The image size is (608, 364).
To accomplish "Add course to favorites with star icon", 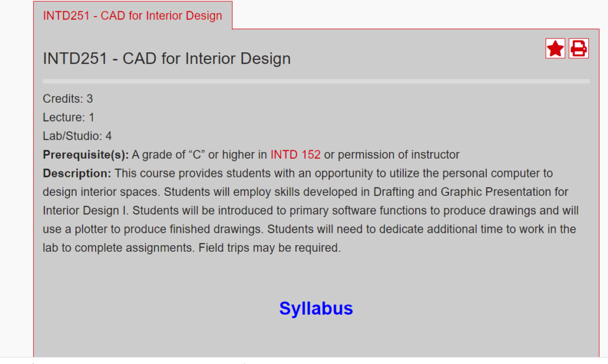I will [555, 49].
